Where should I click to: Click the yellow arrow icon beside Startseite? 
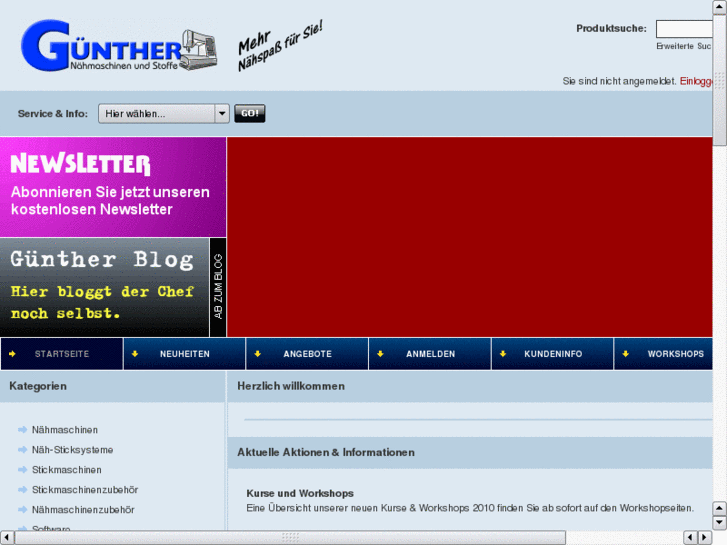(x=12, y=354)
